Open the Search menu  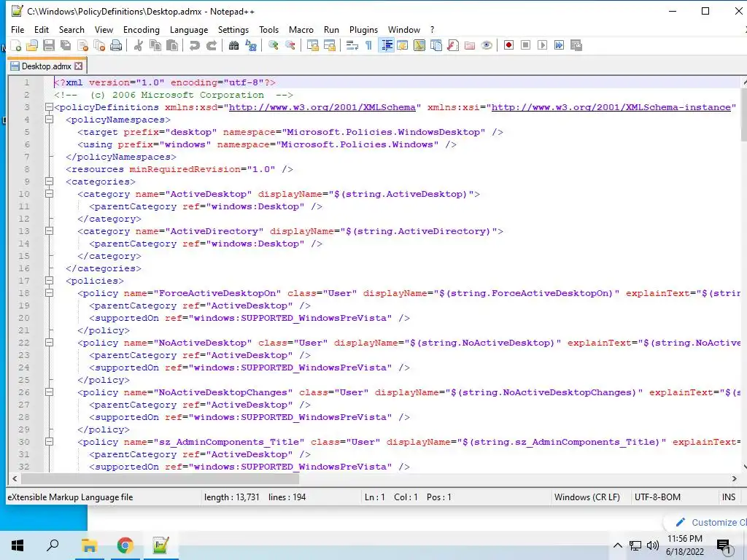71,29
